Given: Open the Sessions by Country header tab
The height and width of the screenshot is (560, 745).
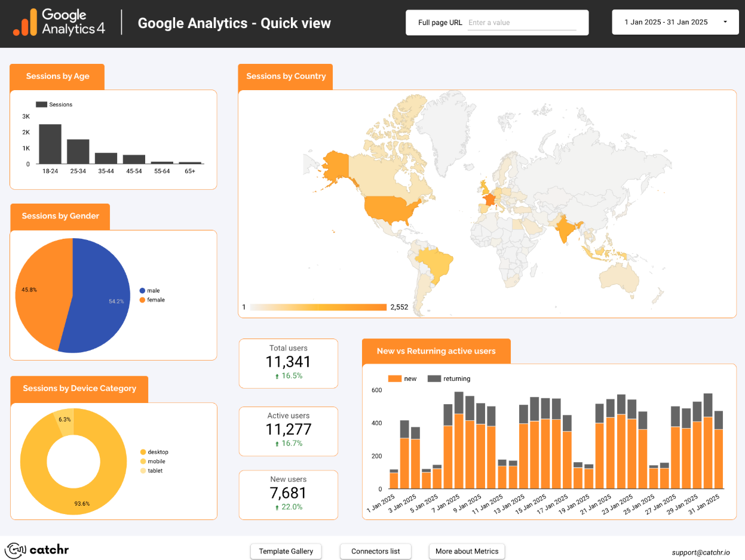Looking at the screenshot, I should click(x=286, y=76).
